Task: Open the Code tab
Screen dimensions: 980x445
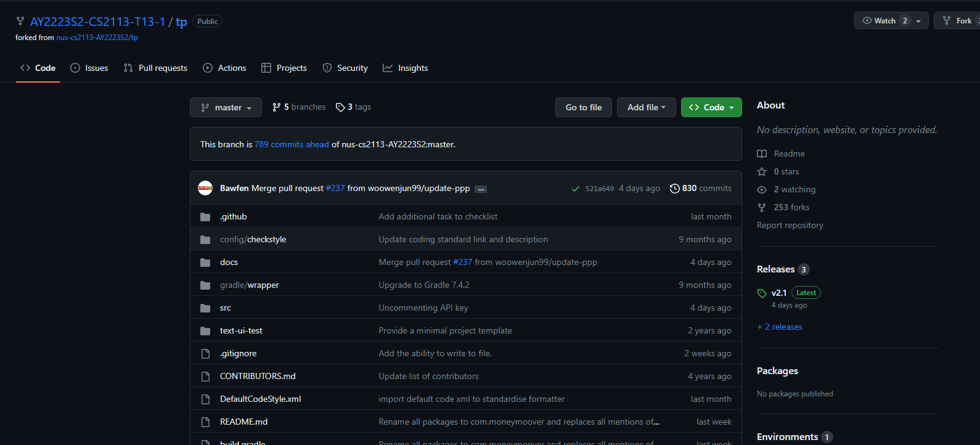Action: pyautogui.click(x=38, y=68)
